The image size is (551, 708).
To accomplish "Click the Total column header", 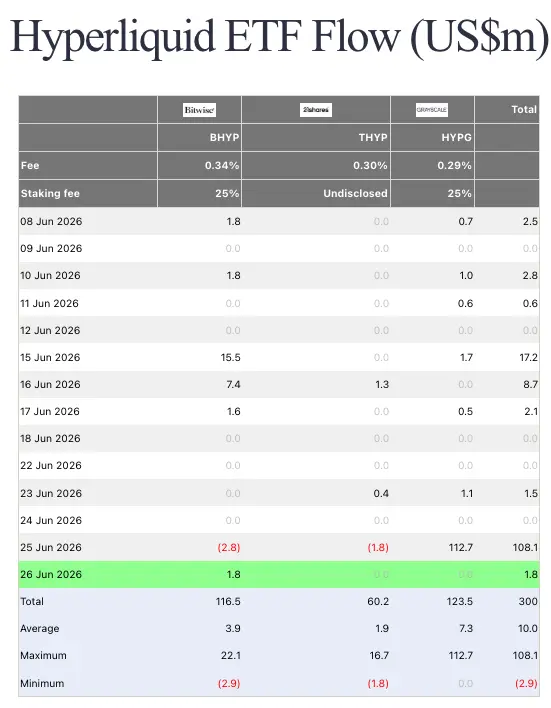I will coord(524,109).
